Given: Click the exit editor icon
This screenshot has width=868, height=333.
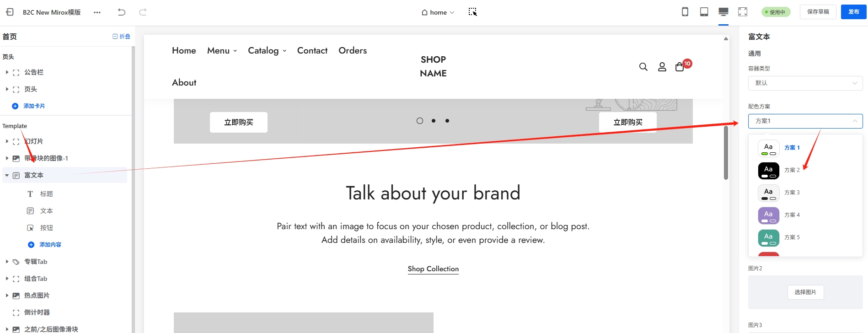Looking at the screenshot, I should coord(10,12).
